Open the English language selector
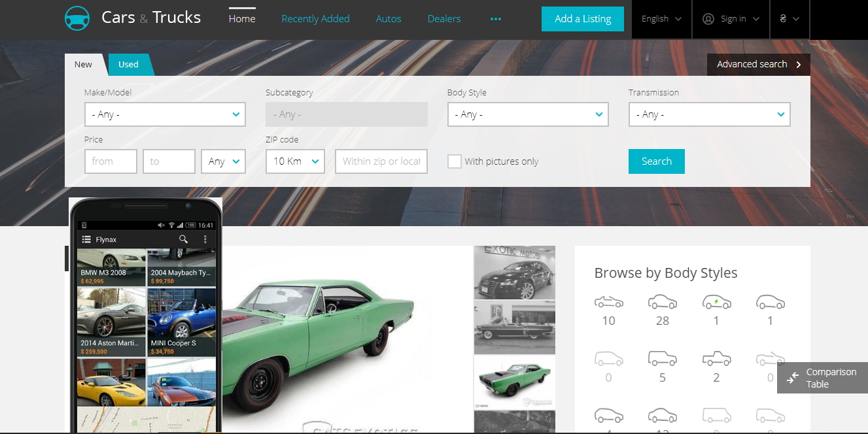 point(661,19)
